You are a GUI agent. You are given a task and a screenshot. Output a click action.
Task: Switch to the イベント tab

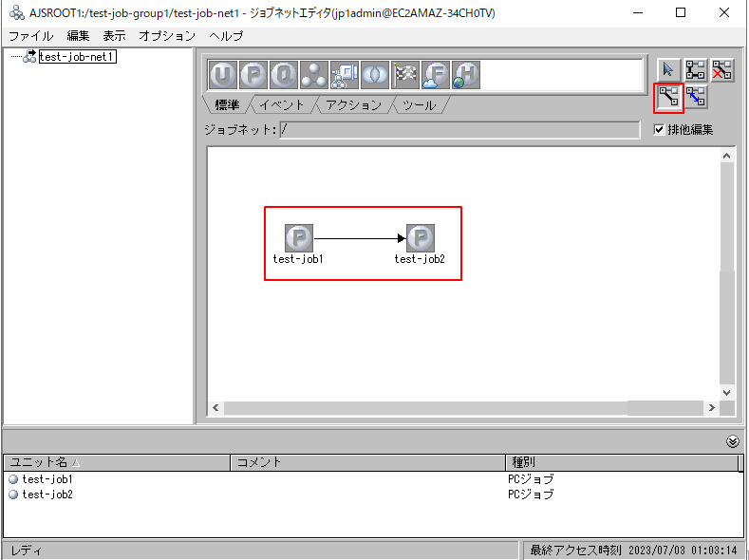pyautogui.click(x=282, y=105)
